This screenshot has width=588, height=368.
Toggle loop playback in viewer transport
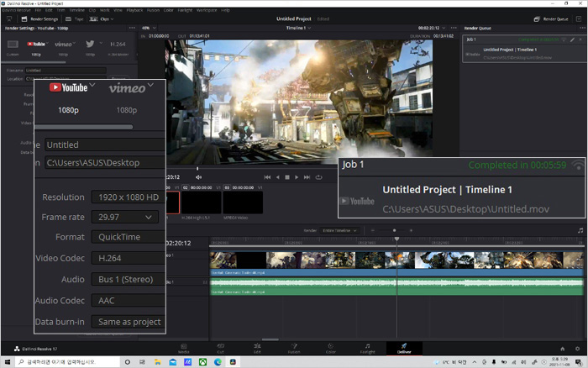click(319, 177)
